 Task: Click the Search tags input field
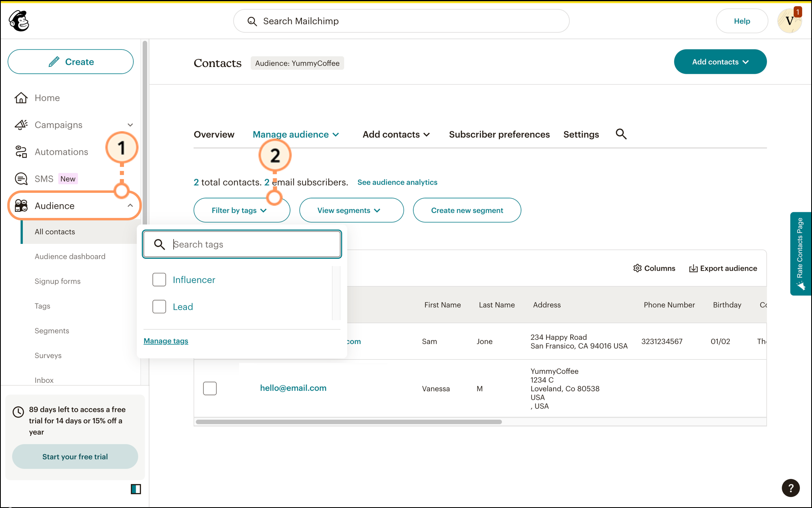click(x=242, y=244)
